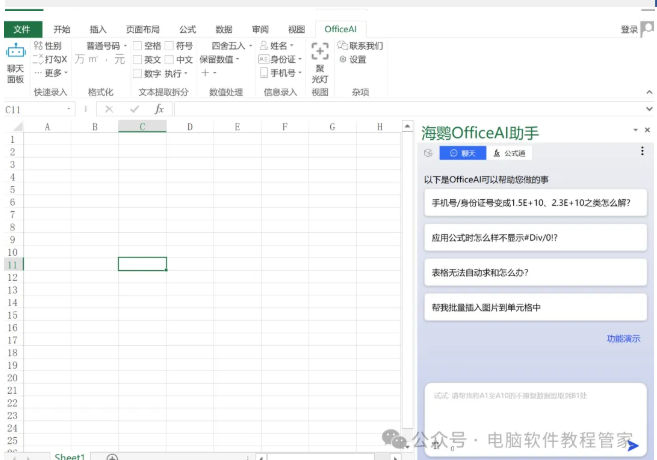
Task: Open 设置 settings gear
Action: pos(352,59)
